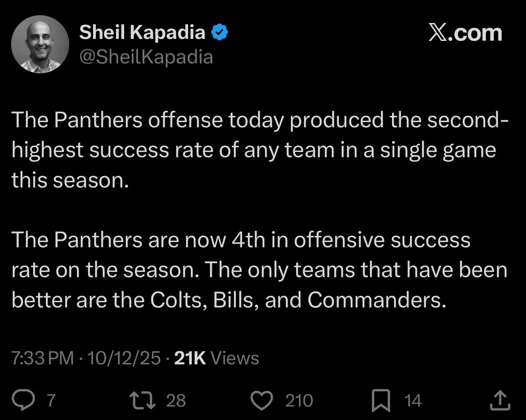Open the 21K Views count
Screen dimensions: 526x420
[x=216, y=358]
